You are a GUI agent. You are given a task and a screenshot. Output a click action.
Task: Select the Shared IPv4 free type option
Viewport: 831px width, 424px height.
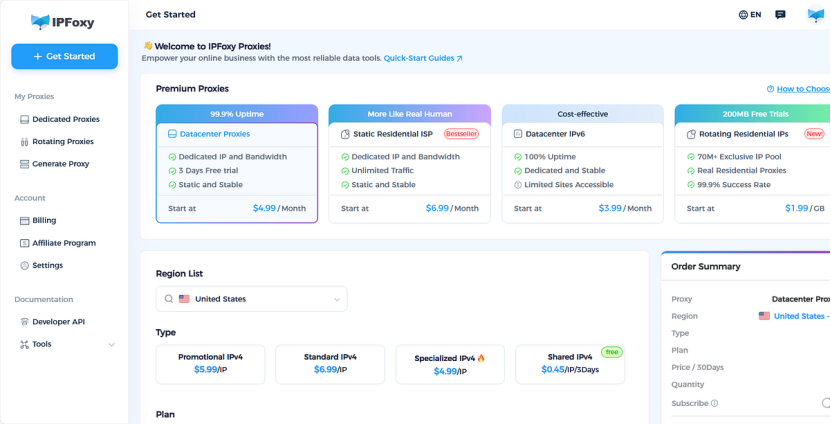(569, 363)
